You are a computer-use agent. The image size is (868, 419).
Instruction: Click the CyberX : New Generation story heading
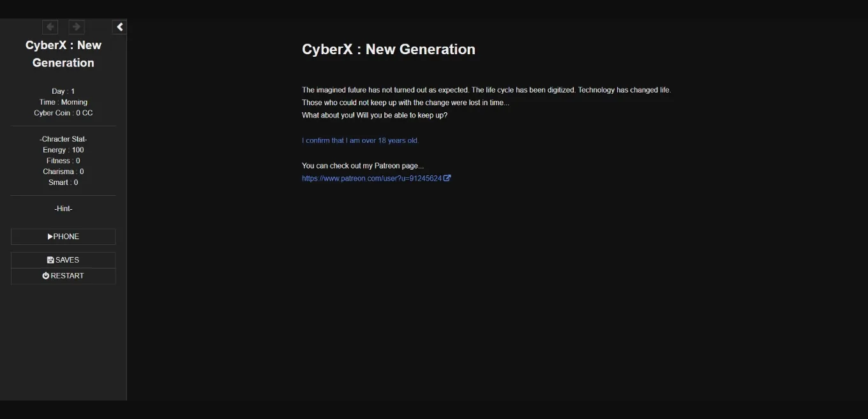[x=388, y=49]
